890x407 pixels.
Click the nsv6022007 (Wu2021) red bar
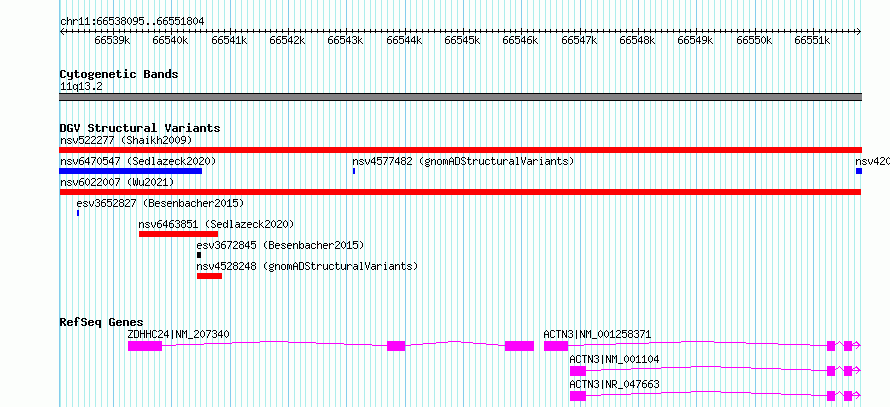point(460,192)
